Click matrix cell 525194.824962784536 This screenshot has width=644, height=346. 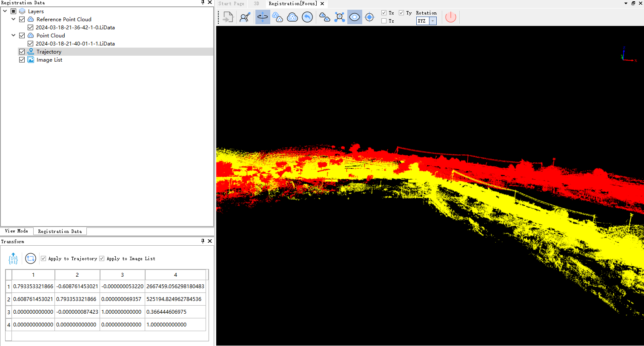(x=175, y=299)
